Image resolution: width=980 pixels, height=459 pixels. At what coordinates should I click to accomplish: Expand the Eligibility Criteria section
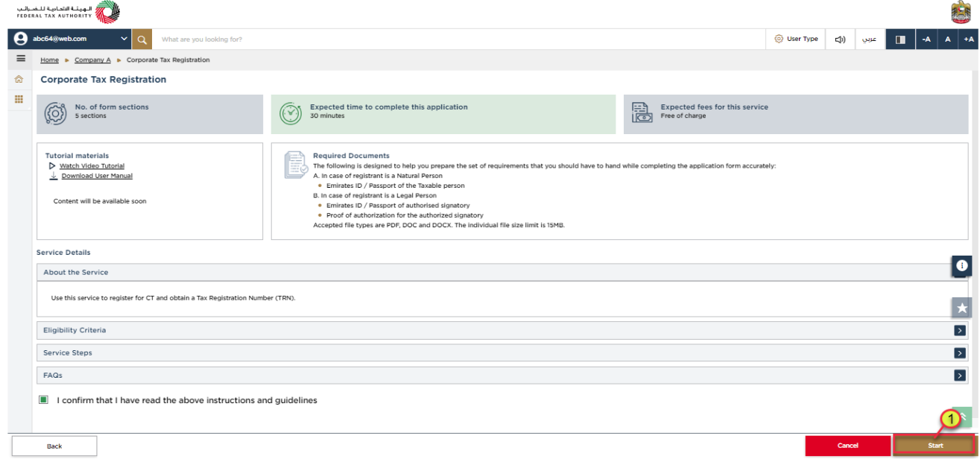click(503, 330)
